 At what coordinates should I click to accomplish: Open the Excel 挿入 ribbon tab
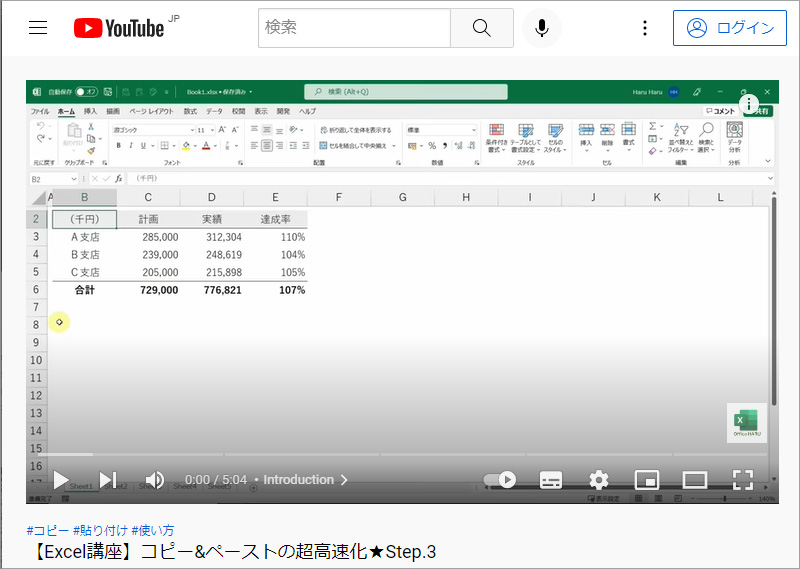click(90, 111)
